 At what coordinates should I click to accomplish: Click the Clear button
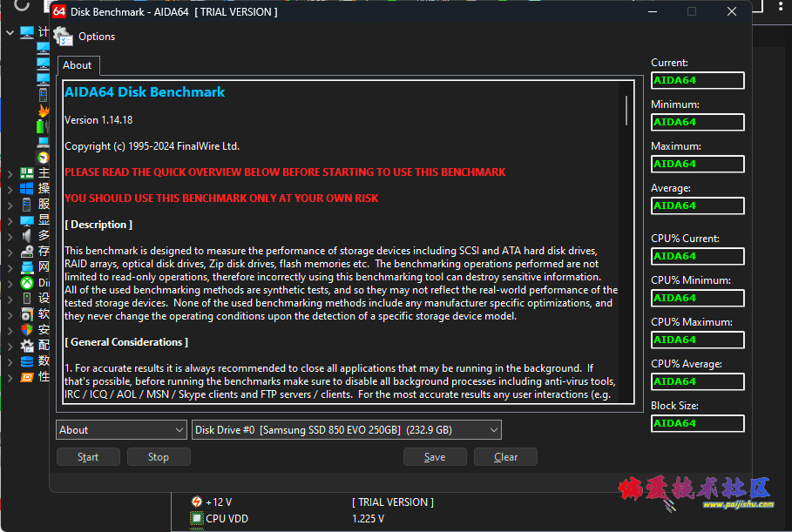[505, 457]
